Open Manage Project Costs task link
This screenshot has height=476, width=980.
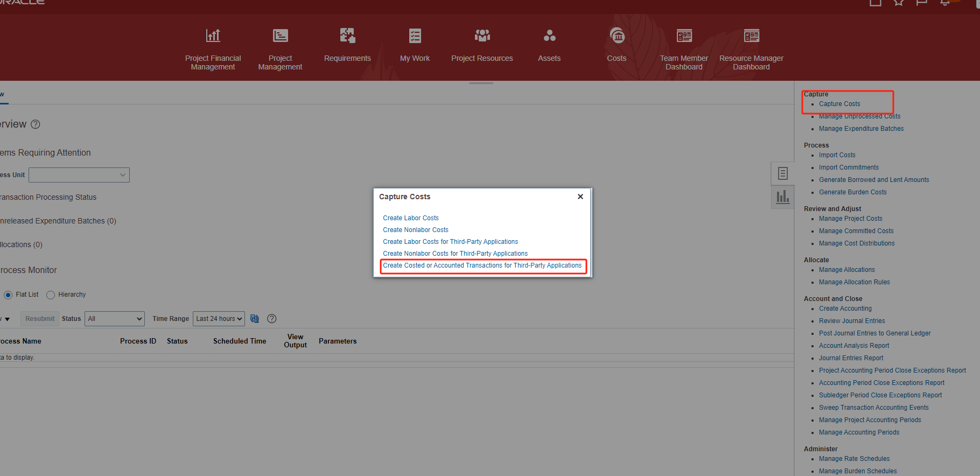click(x=850, y=219)
